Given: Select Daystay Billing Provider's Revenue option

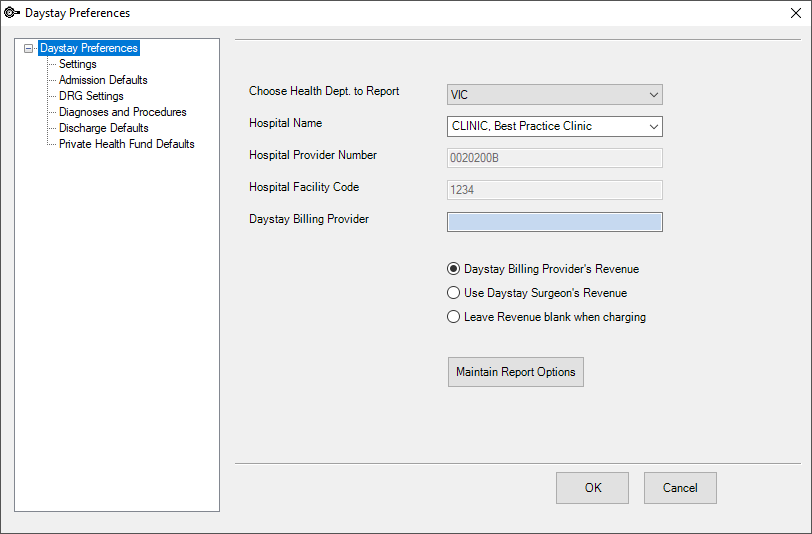Looking at the screenshot, I should tap(543, 269).
